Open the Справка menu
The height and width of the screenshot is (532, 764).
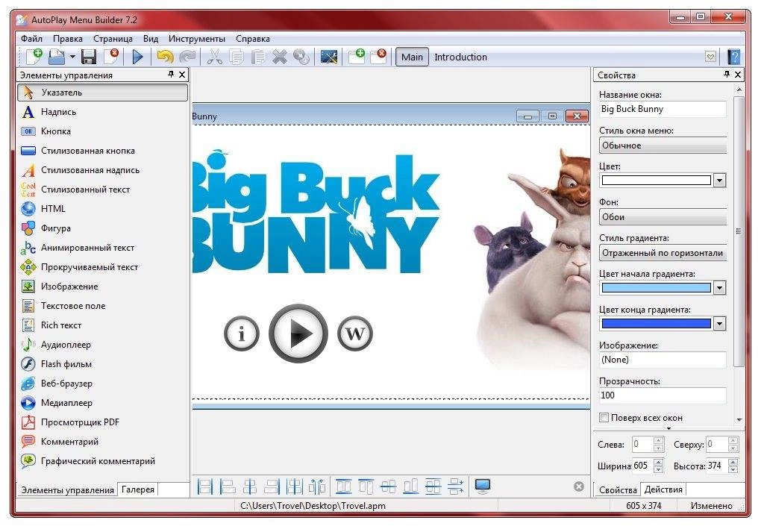pyautogui.click(x=252, y=39)
